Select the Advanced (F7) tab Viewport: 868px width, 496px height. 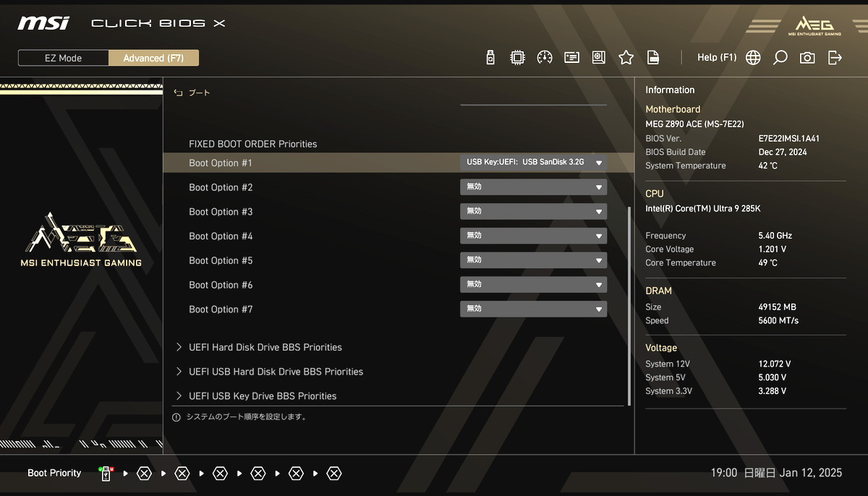[x=153, y=59]
